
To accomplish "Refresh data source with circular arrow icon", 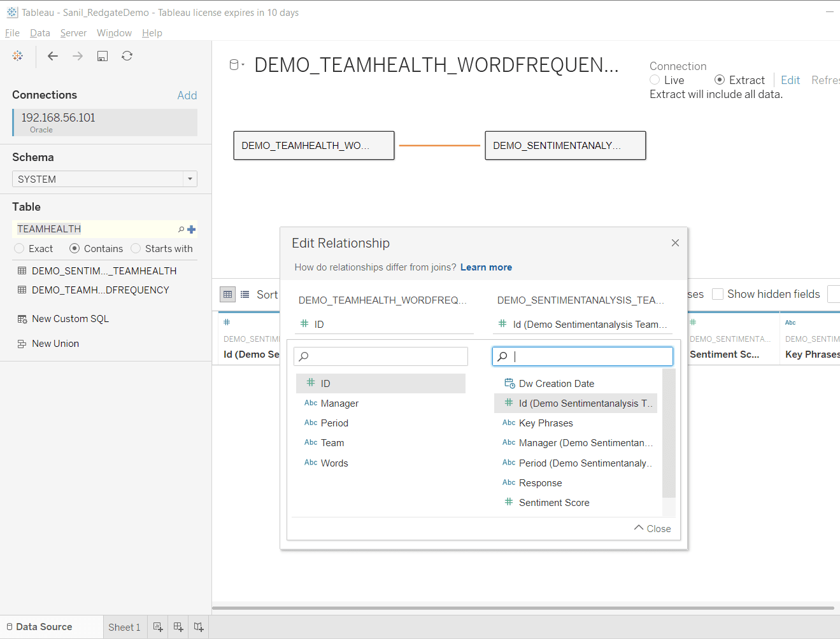I will click(x=127, y=56).
